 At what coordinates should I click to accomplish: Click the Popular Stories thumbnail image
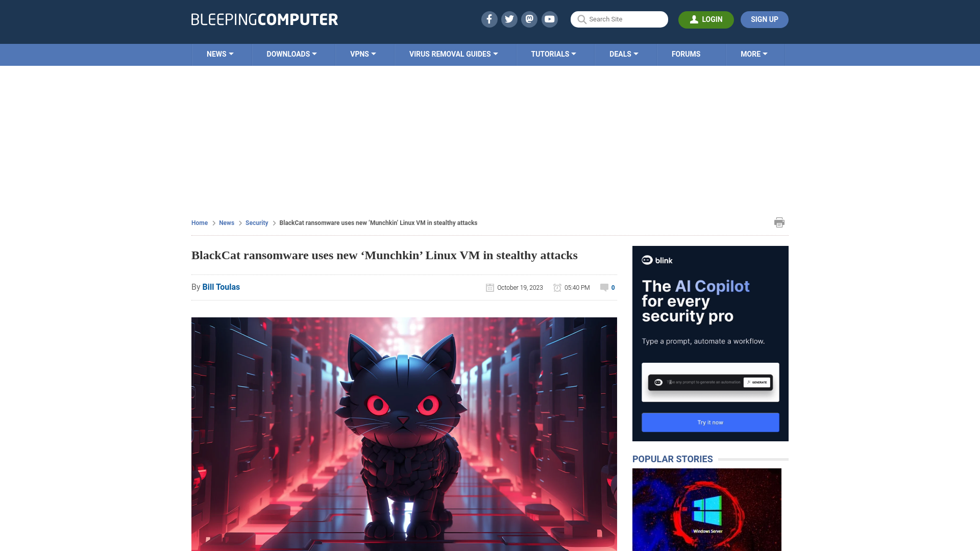707,510
